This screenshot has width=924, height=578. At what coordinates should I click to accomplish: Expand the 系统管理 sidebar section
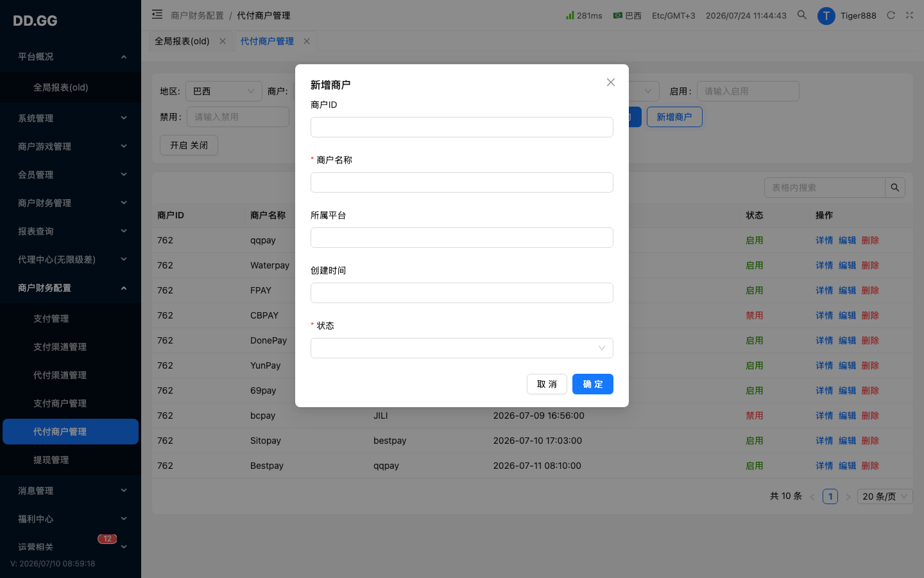[x=71, y=118]
